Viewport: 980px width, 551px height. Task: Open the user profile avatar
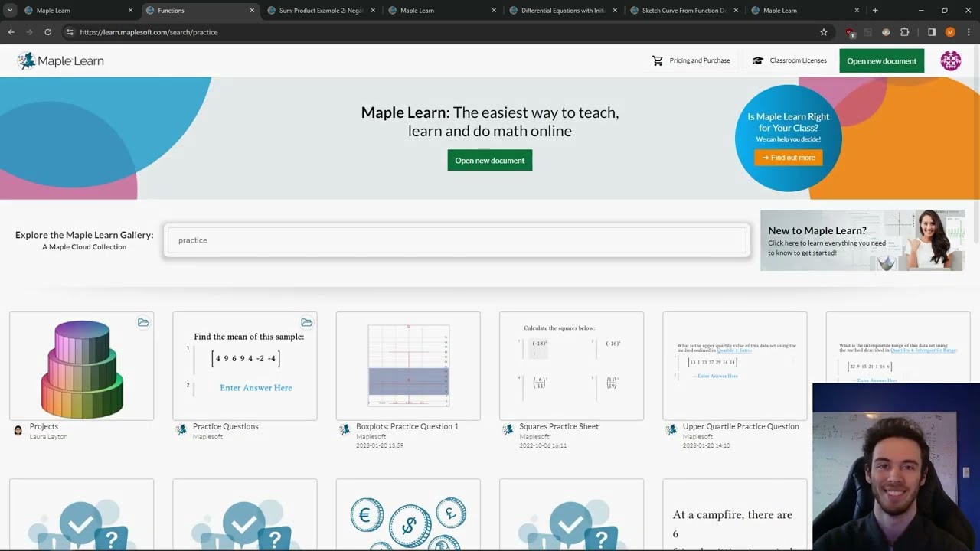[x=951, y=60]
